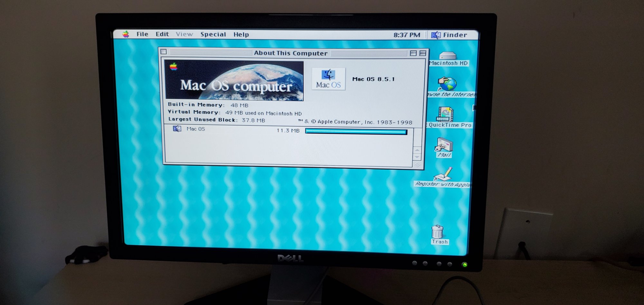
Task: Click the Mac OS row icon in memory list
Action: [177, 129]
